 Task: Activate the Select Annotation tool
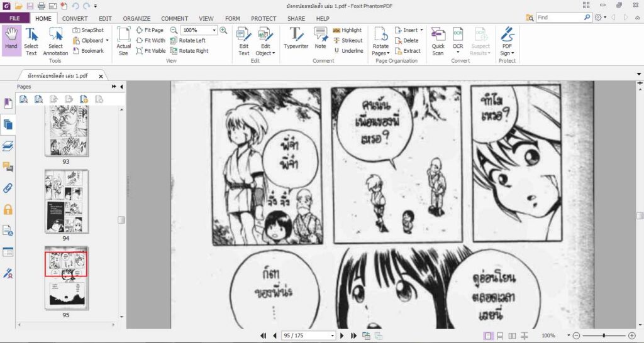(55, 41)
